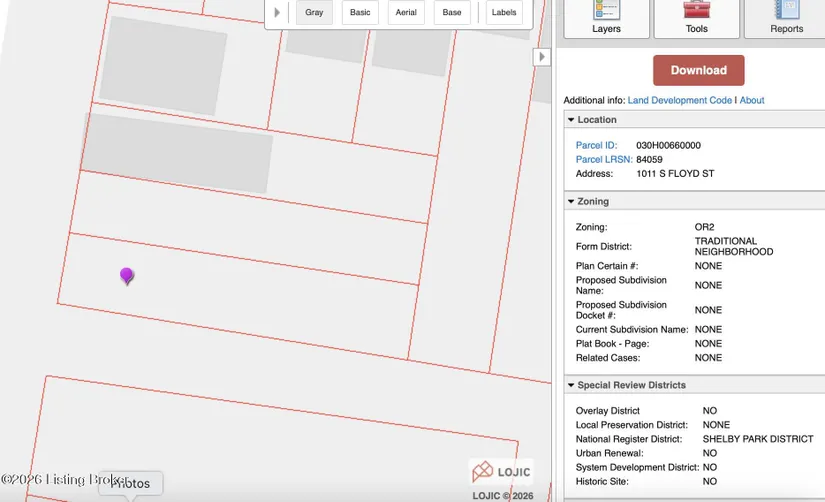Collapse the side panel arrow

pos(541,57)
